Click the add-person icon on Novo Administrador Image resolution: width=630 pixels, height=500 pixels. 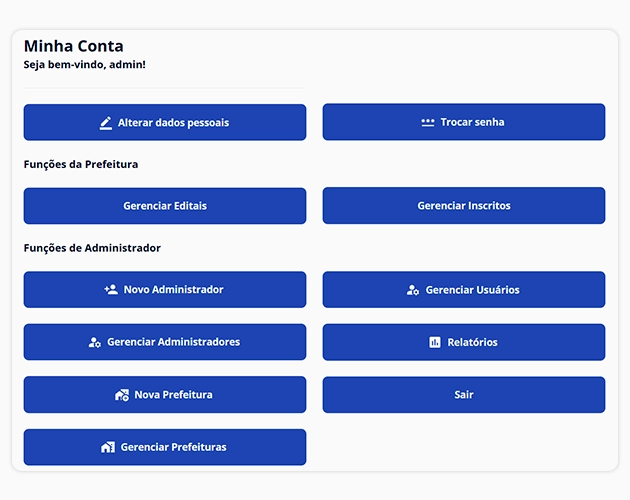(111, 290)
